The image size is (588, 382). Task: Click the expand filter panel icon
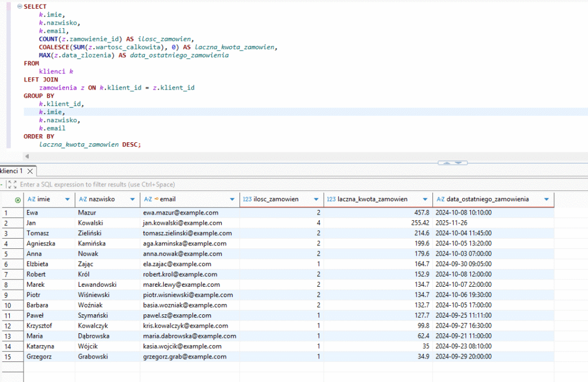point(11,185)
